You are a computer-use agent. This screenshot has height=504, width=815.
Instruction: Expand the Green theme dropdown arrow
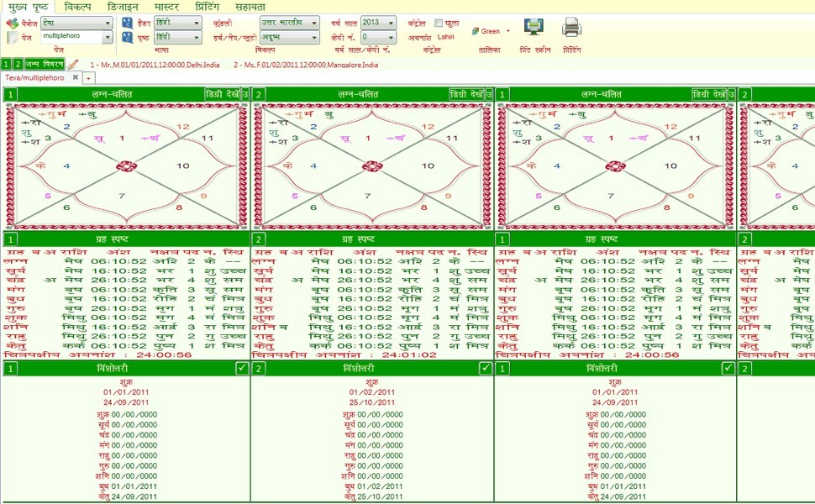[x=507, y=31]
